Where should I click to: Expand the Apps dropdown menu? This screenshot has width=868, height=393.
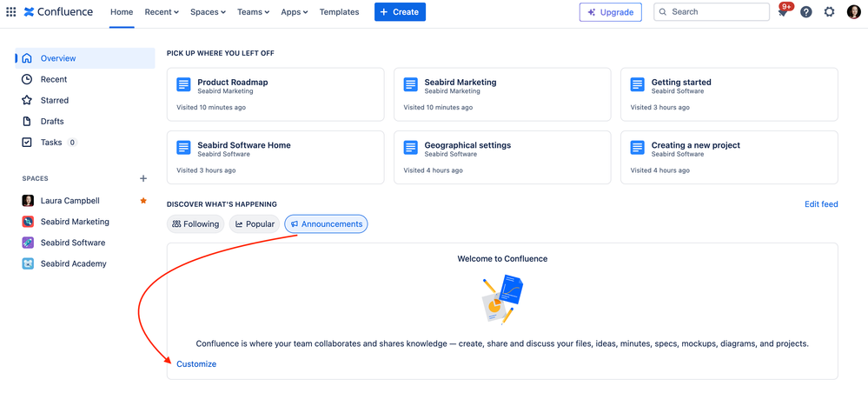click(x=294, y=11)
